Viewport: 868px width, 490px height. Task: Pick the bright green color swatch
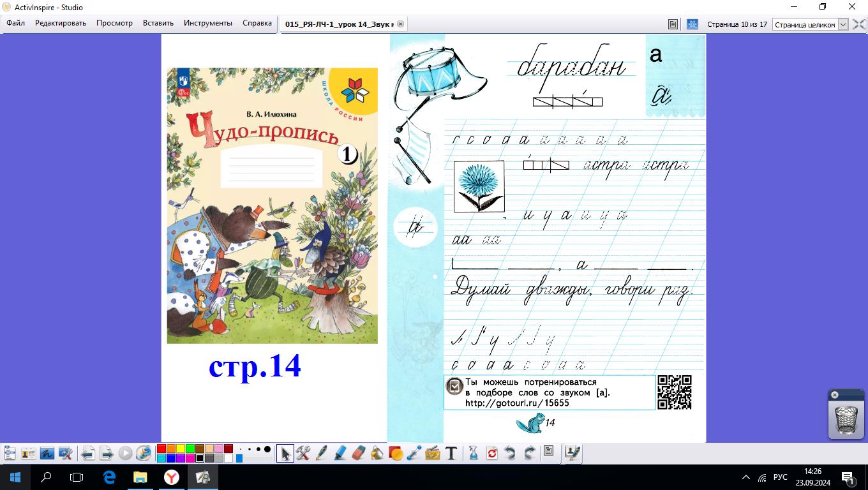pos(190,449)
